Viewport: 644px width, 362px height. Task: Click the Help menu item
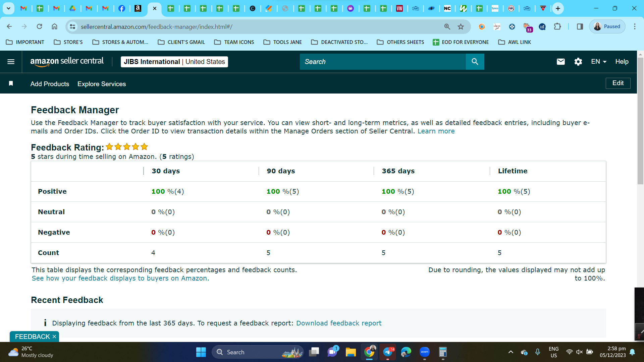pos(622,62)
